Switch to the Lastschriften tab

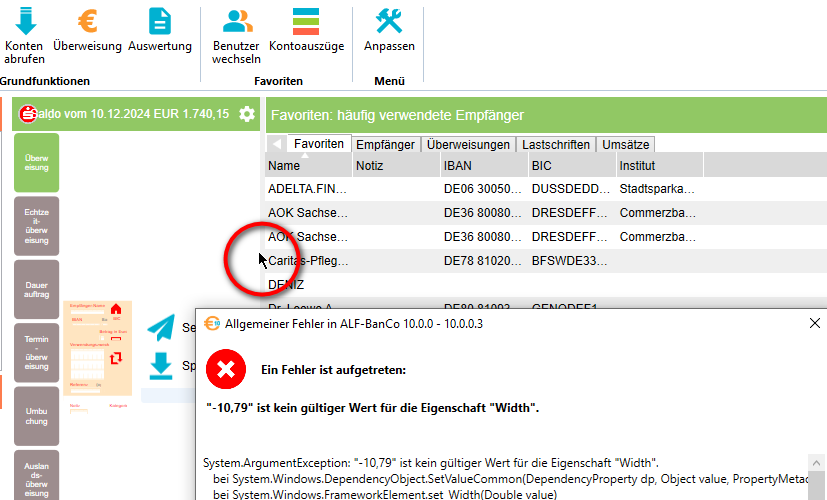coord(556,145)
